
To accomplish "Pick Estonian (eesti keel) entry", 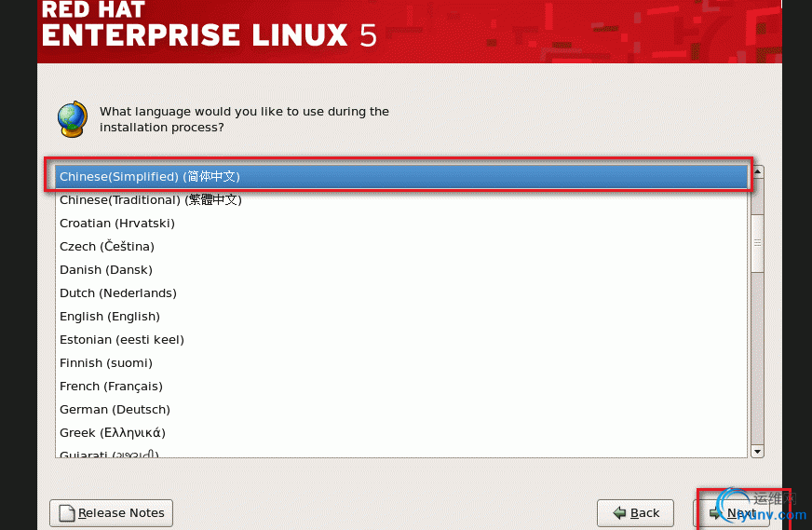I will [x=401, y=340].
